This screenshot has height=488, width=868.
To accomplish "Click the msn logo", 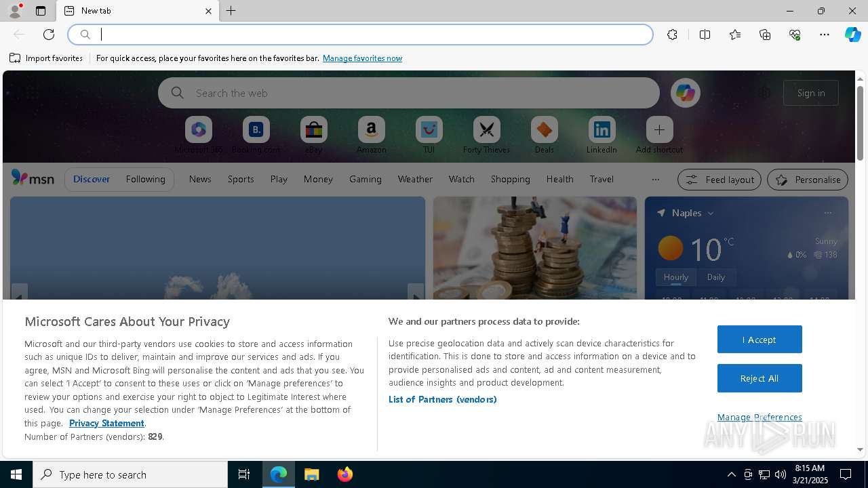I will tap(33, 178).
